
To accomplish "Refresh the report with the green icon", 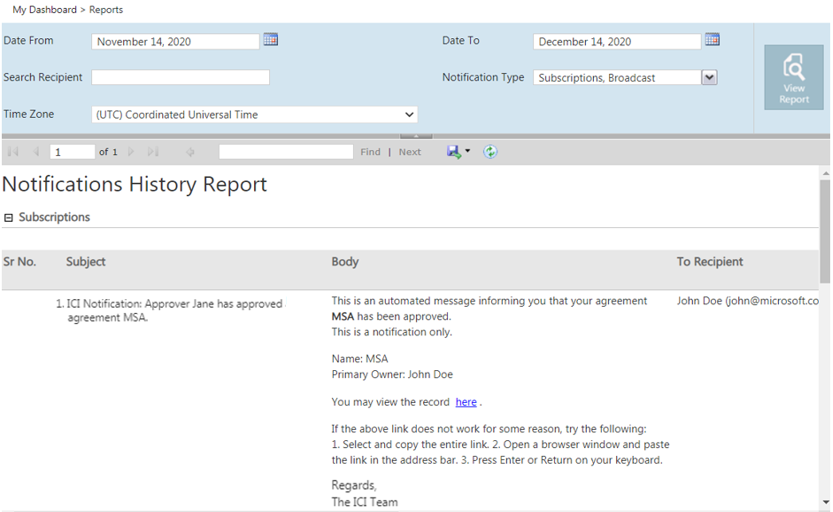I will click(x=490, y=152).
